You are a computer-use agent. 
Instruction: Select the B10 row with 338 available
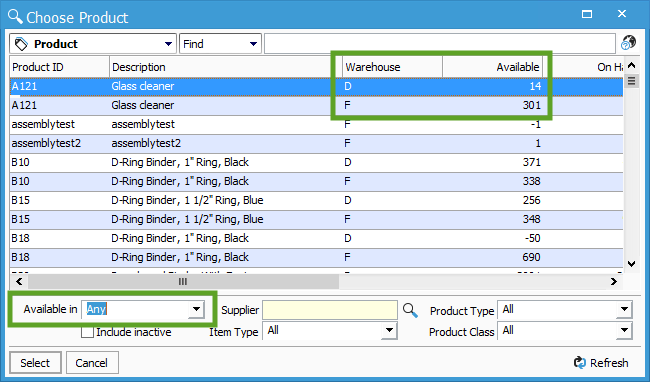pyautogui.click(x=316, y=181)
